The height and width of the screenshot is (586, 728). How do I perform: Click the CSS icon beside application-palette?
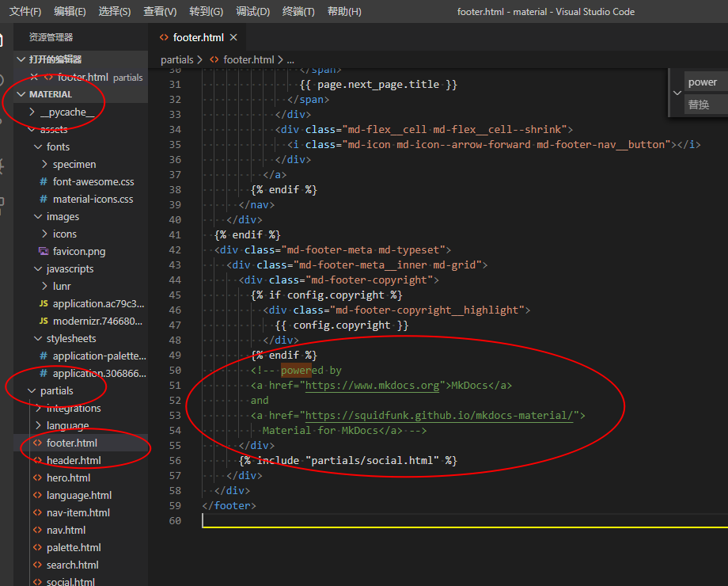pyautogui.click(x=44, y=356)
